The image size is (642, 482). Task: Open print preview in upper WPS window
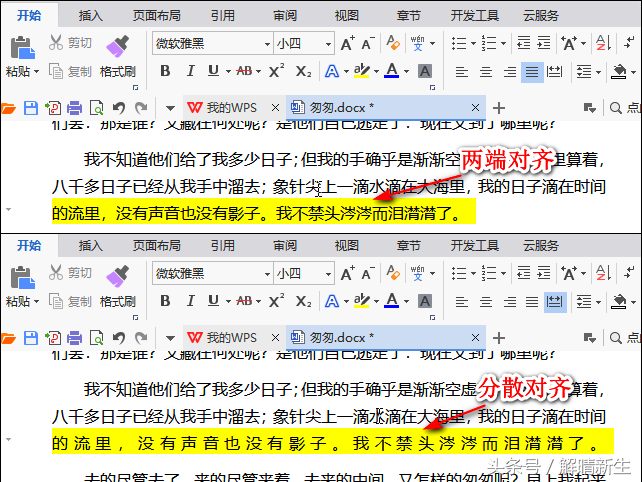[97, 108]
